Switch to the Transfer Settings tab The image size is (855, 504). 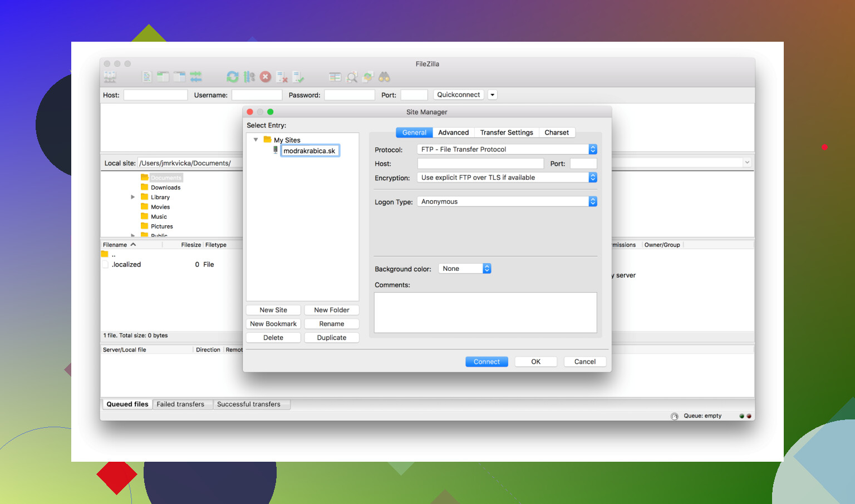(507, 133)
